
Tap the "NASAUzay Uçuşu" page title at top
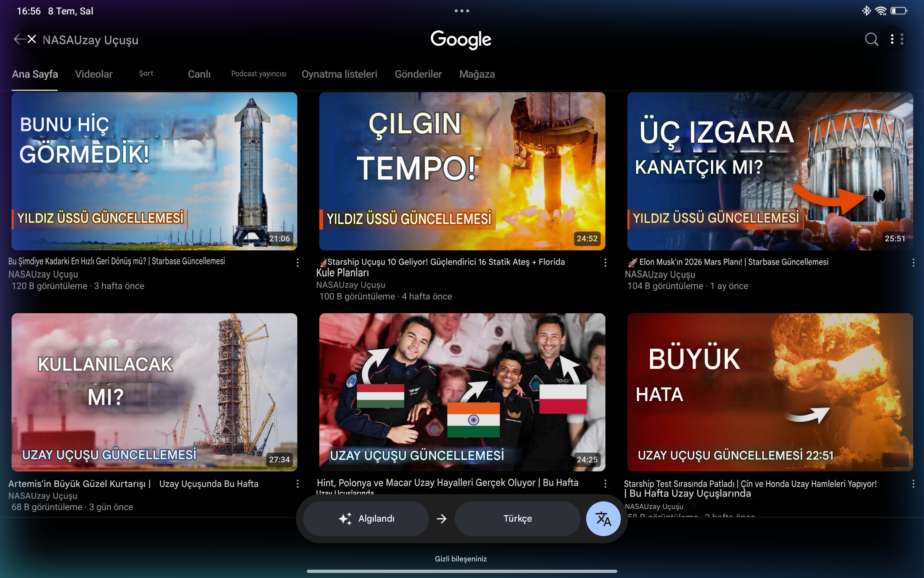coord(91,40)
